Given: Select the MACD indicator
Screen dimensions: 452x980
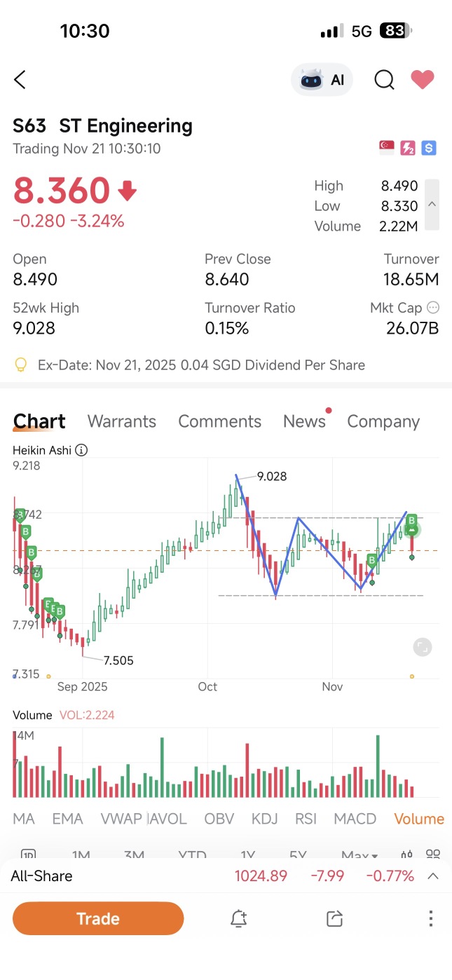Looking at the screenshot, I should click(x=355, y=819).
